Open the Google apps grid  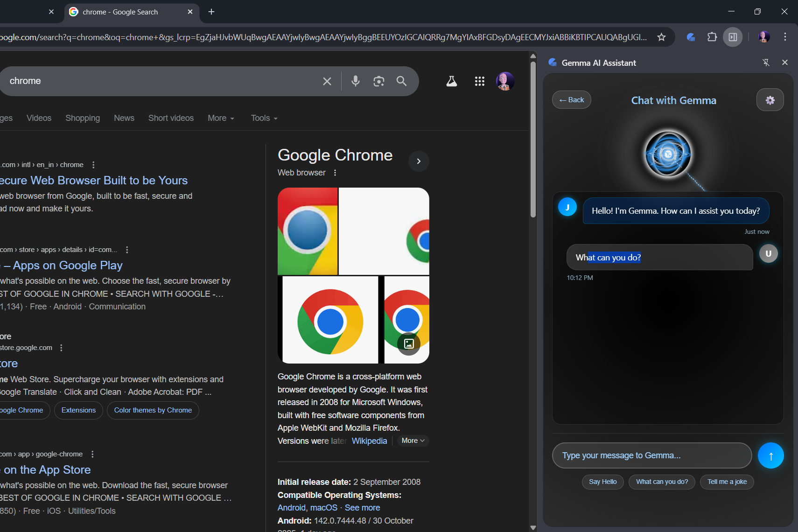[480, 81]
